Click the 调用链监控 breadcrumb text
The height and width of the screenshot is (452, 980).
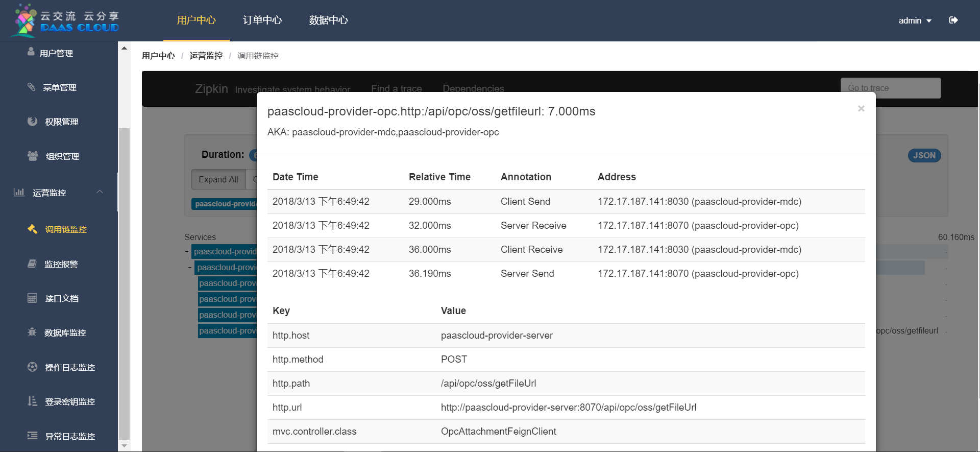coord(258,56)
